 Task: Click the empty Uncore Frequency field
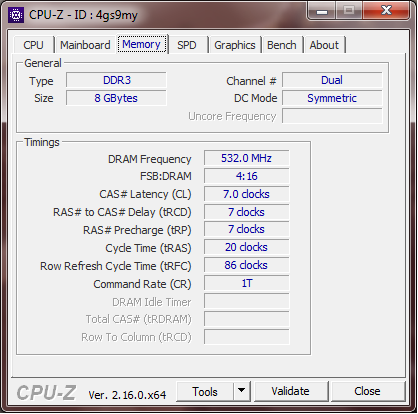(332, 116)
